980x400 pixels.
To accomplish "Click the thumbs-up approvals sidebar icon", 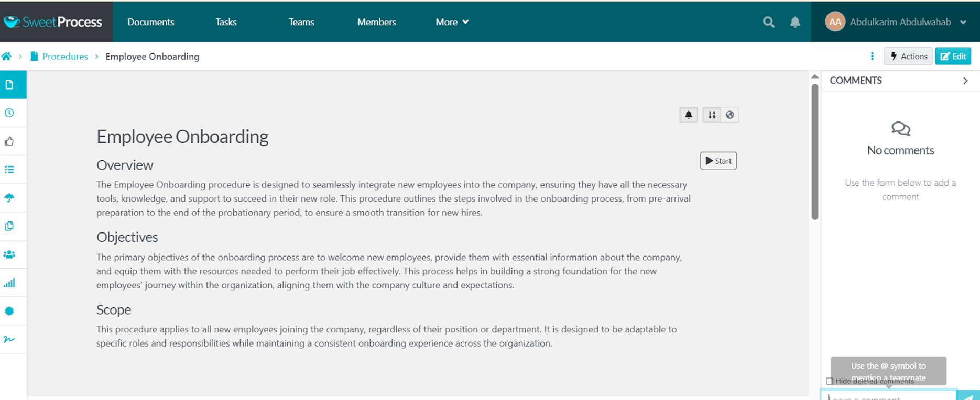I will [x=9, y=141].
